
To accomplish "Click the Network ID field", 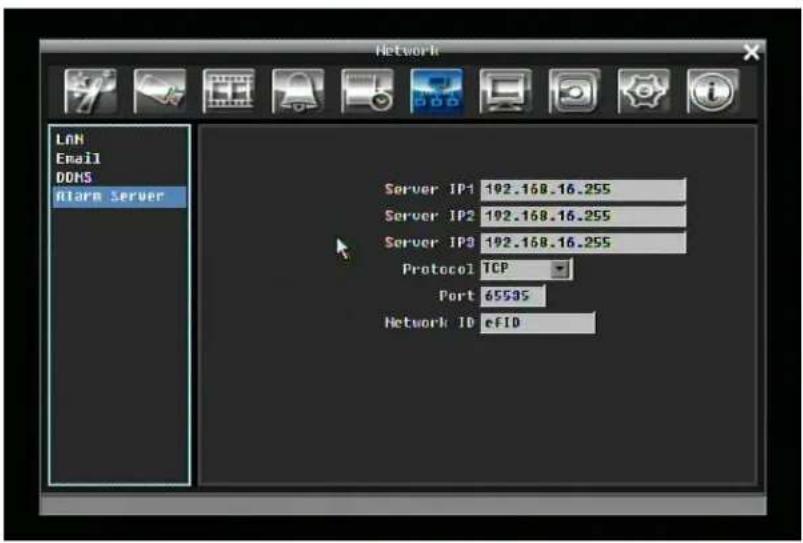I will (x=538, y=323).
